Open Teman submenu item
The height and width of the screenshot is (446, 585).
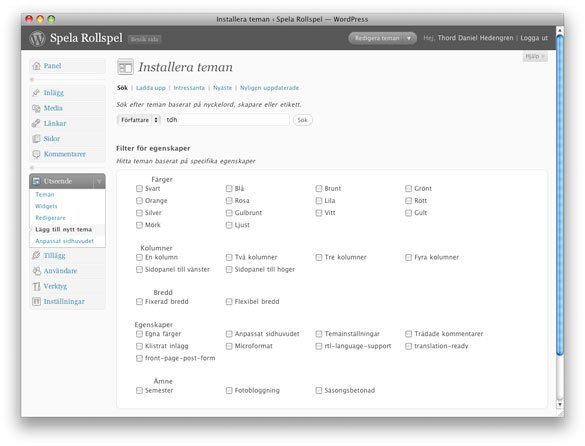pos(45,194)
